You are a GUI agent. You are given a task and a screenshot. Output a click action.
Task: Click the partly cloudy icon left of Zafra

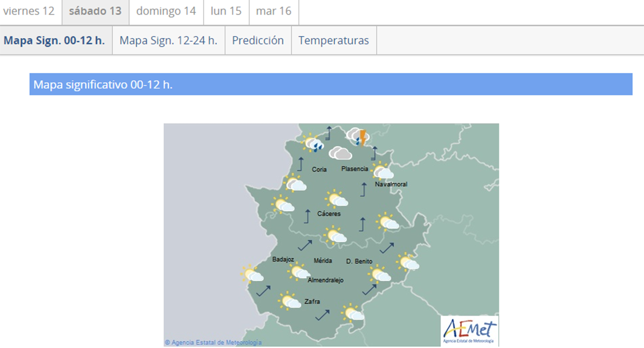coord(289,300)
